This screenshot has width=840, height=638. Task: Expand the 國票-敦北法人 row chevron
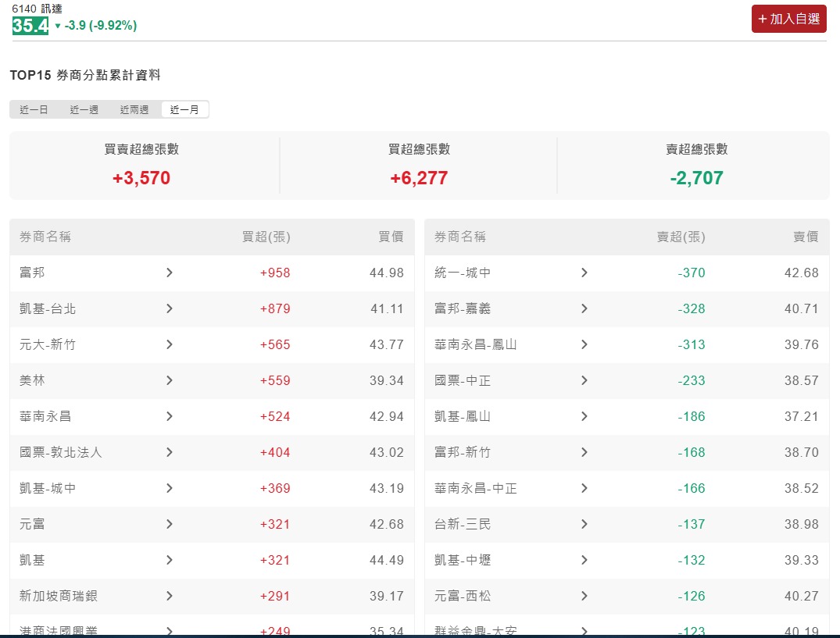[x=170, y=451]
